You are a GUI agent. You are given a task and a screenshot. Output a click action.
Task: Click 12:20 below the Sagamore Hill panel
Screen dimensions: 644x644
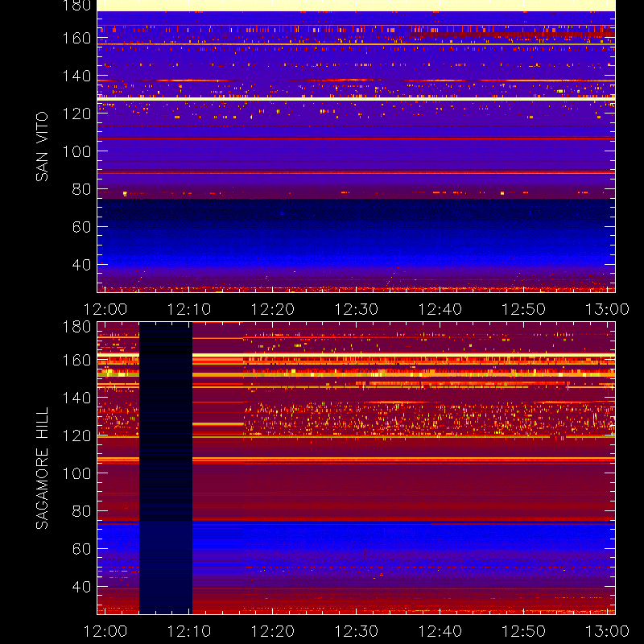point(273,631)
